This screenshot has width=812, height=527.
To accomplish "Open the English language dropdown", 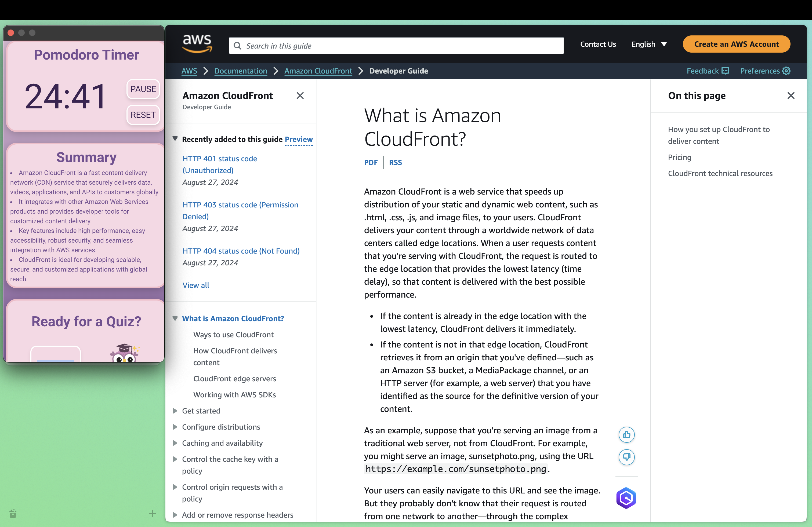I will click(648, 44).
